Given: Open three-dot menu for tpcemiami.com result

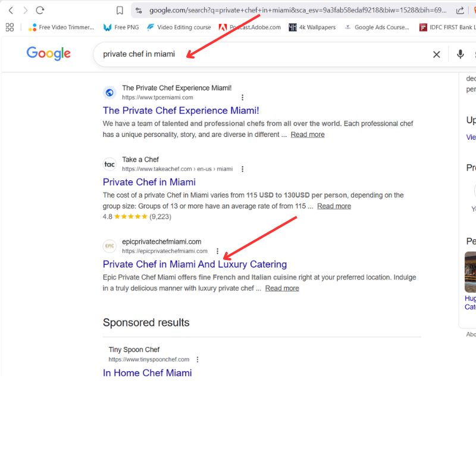Looking at the screenshot, I should coord(242,98).
